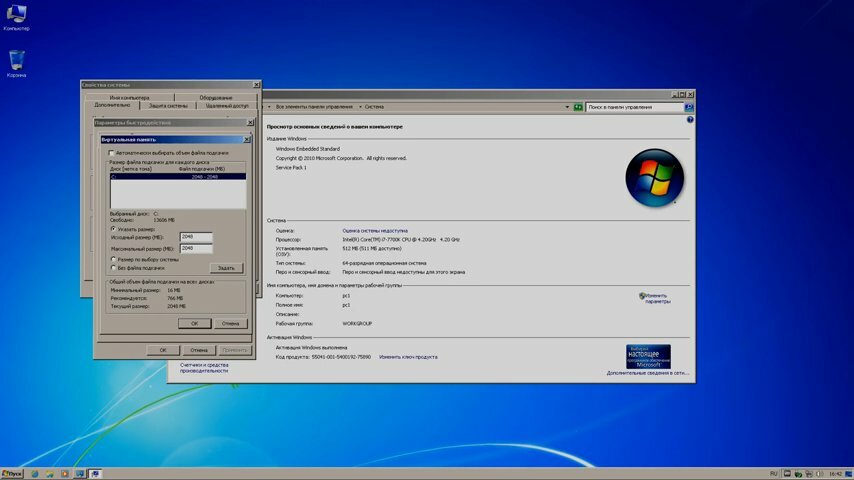Image resolution: width=854 pixels, height=480 pixels.
Task: Click the WORKGROUP workgroup value
Action: (357, 324)
